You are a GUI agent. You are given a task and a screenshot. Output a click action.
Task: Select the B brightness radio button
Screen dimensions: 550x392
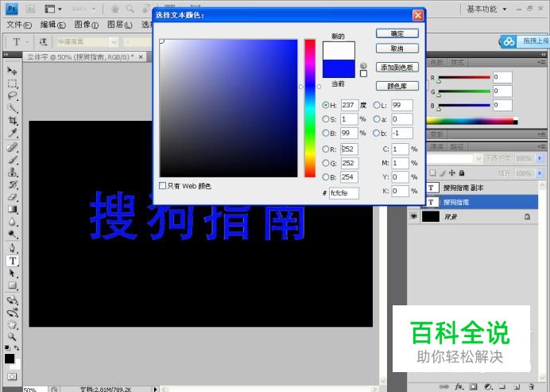[326, 133]
